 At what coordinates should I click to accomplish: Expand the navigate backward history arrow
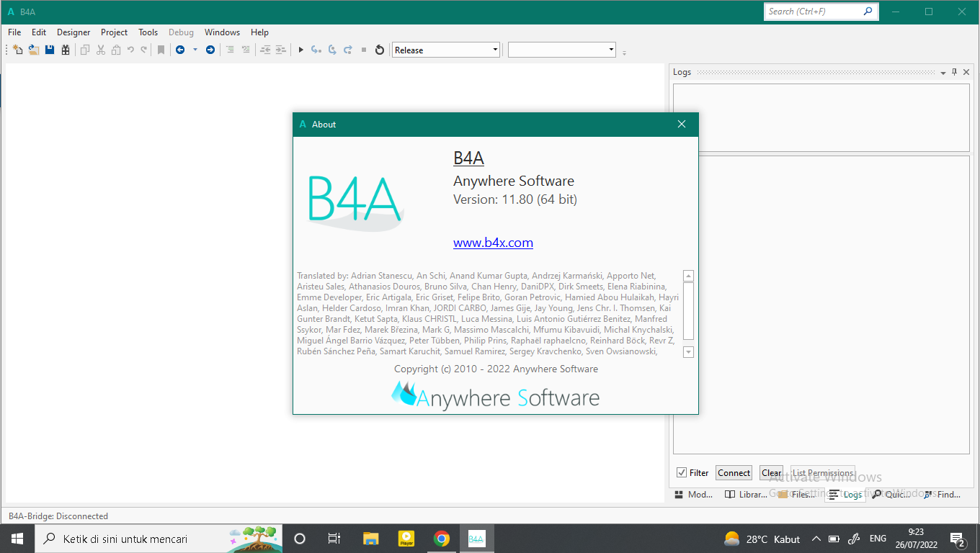(195, 50)
